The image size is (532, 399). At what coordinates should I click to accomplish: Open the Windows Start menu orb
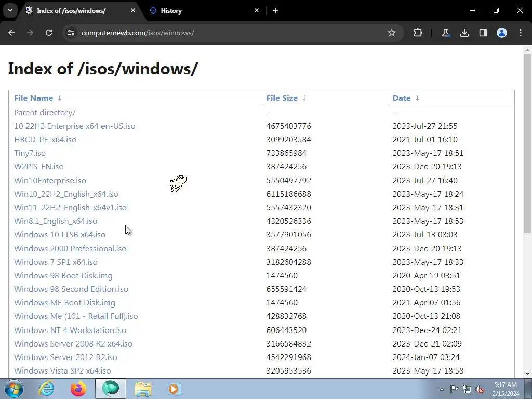pyautogui.click(x=14, y=389)
